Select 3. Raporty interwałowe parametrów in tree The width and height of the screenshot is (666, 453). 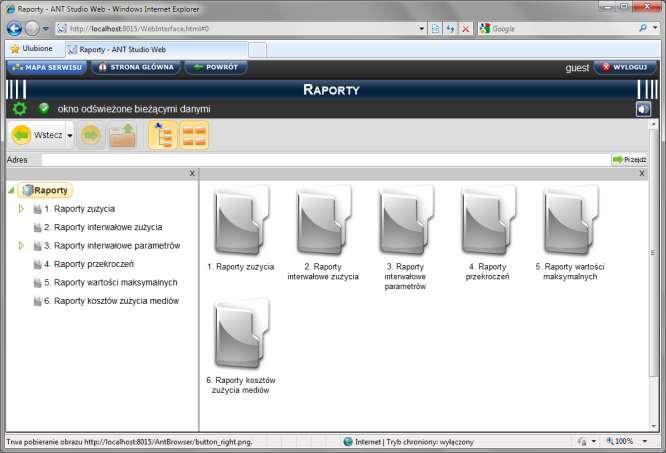pyautogui.click(x=112, y=245)
